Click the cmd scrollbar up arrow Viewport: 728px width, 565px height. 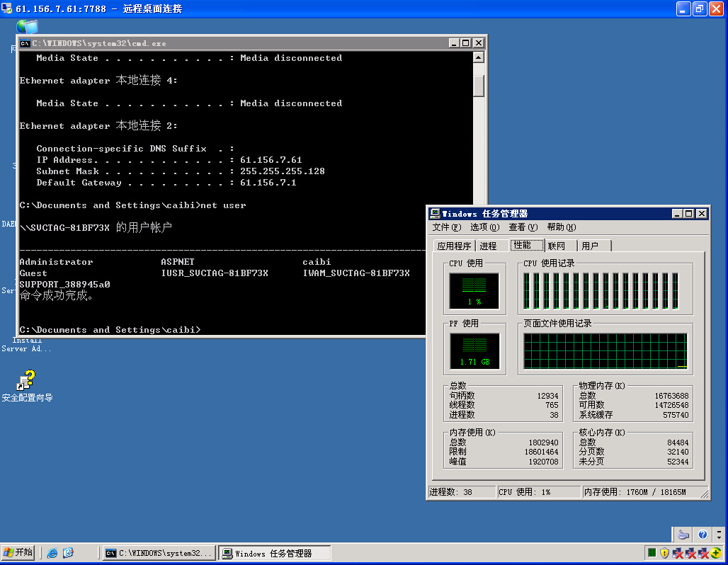pos(478,57)
